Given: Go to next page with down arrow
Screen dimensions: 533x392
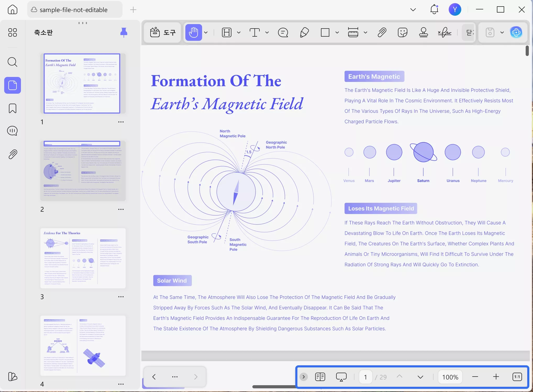Looking at the screenshot, I should 420,377.
